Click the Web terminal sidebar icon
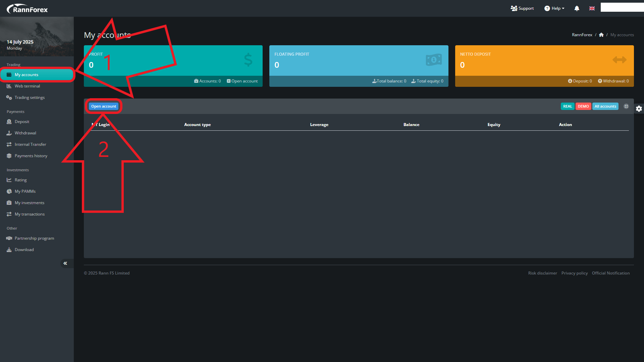 tap(9, 86)
